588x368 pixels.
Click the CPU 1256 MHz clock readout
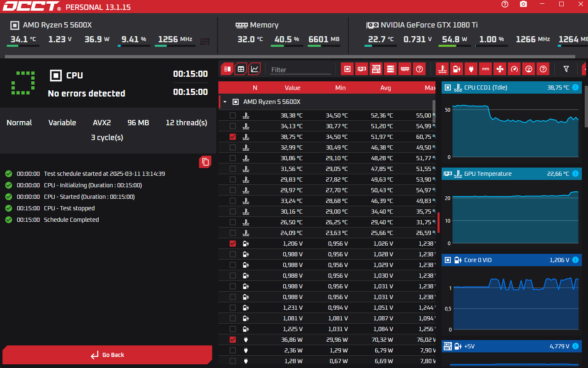click(175, 39)
